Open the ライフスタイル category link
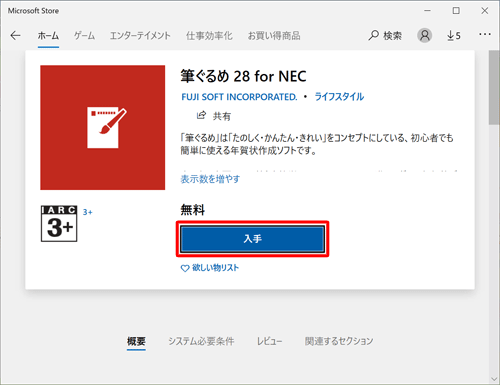This screenshot has height=385, width=500. (x=339, y=97)
